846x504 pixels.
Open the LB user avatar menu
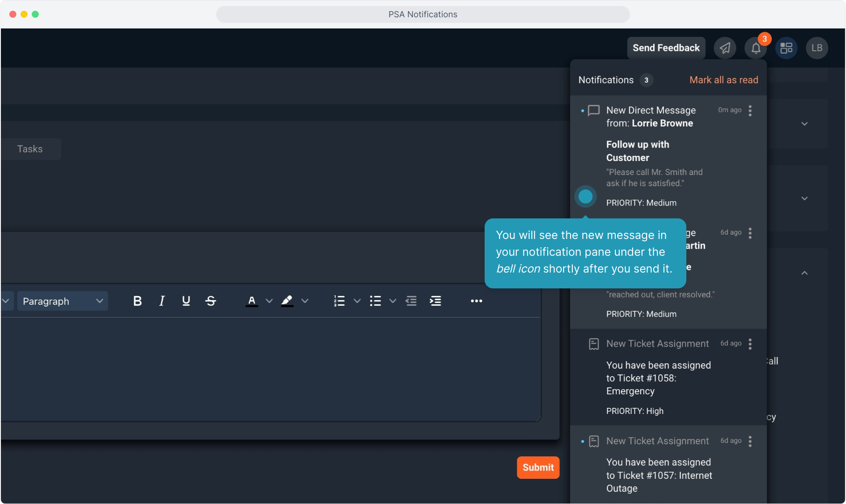(x=817, y=48)
